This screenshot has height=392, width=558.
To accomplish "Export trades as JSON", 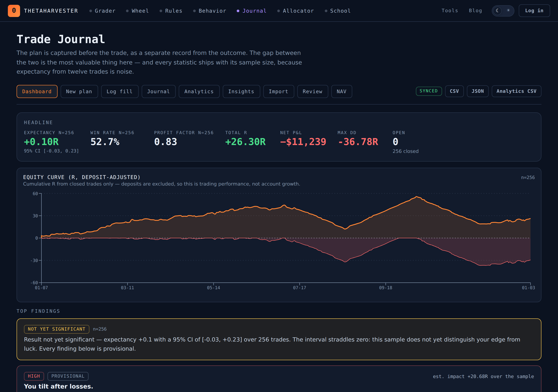I will point(478,91).
